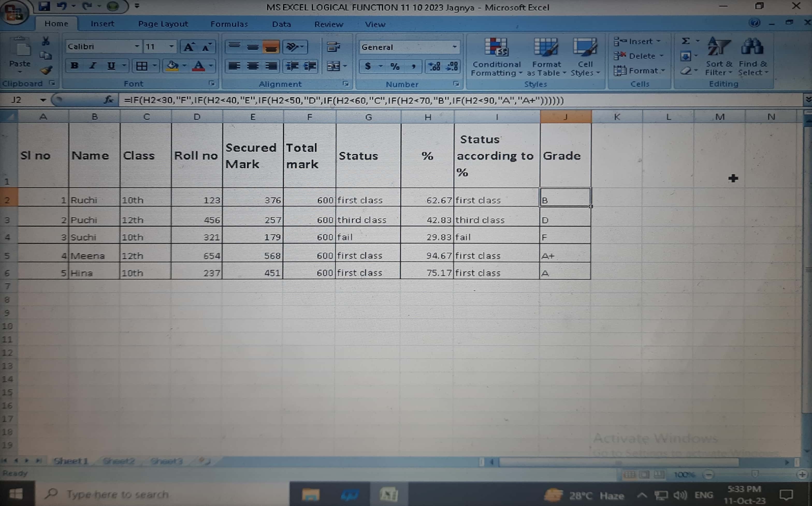Screen dimensions: 812x506
Task: Switch to the Formulas ribbon tab
Action: [229, 24]
